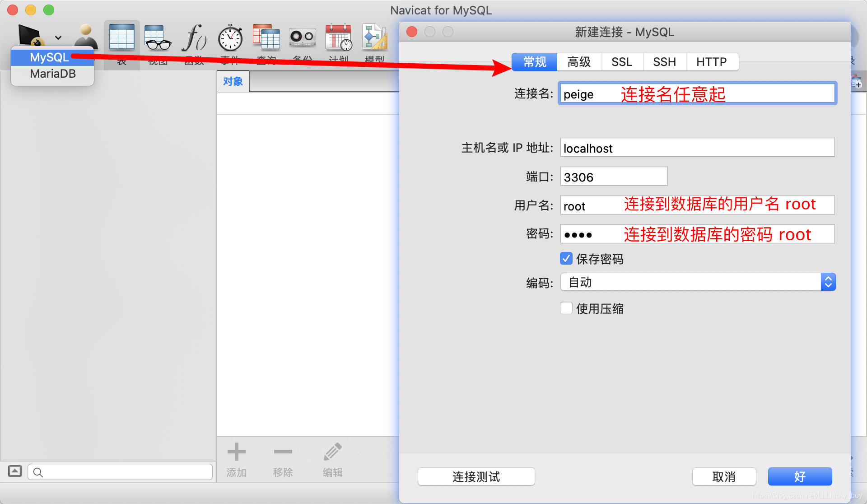The width and height of the screenshot is (867, 504).
Task: Open the 编码 encoding dropdown
Action: 698,282
